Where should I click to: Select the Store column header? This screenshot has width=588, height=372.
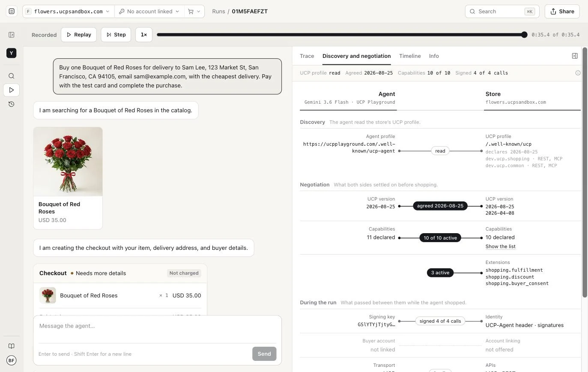point(493,94)
